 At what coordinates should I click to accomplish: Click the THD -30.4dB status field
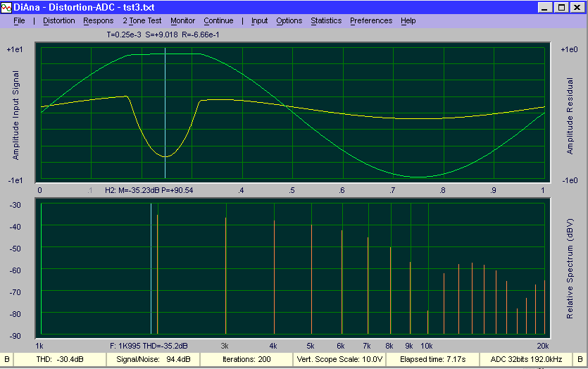[x=60, y=359]
